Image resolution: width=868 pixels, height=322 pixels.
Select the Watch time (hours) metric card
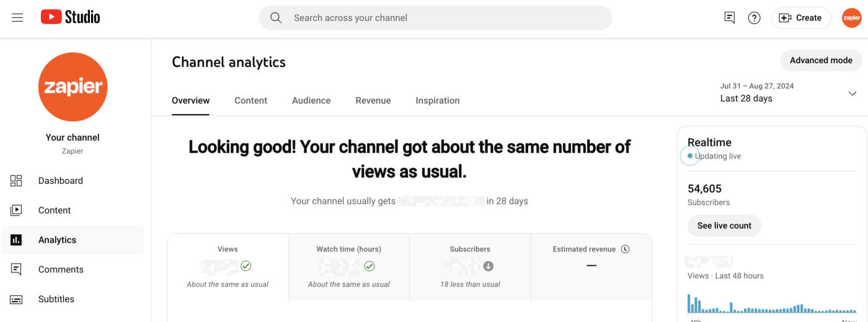click(x=349, y=267)
